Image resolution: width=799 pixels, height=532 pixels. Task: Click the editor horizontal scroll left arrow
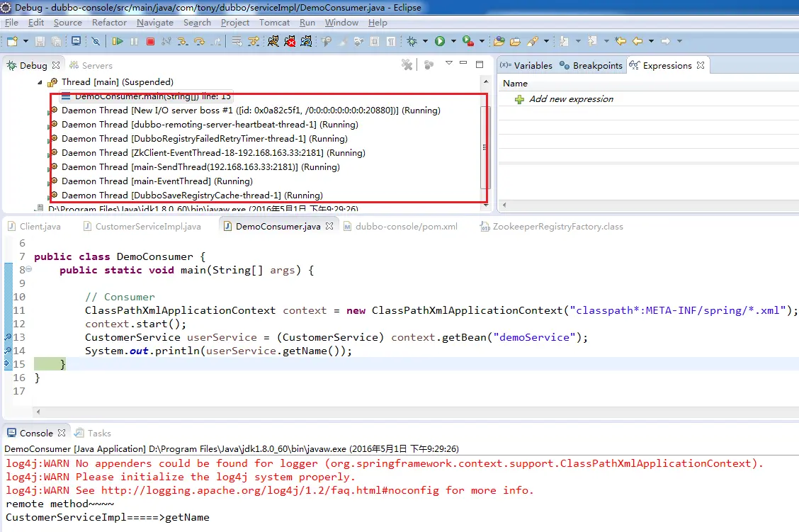point(38,412)
